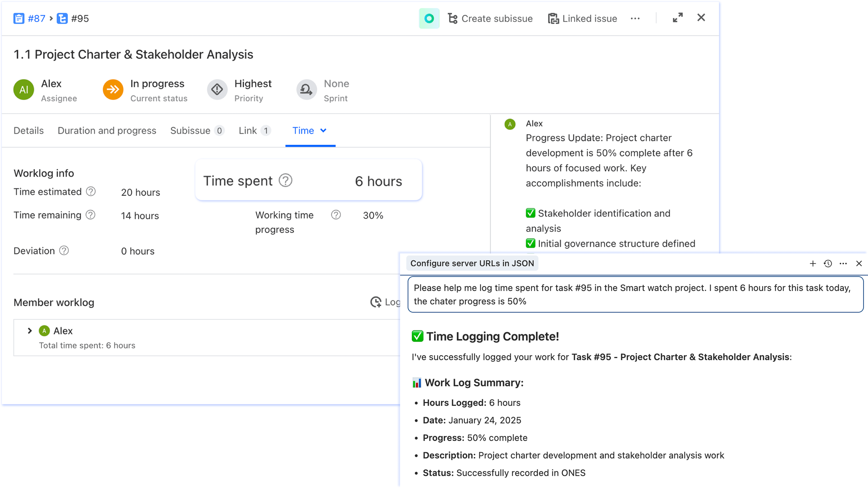Screen dimensions: 868x488
Task: Click the Highest priority diamond icon
Action: tap(217, 89)
